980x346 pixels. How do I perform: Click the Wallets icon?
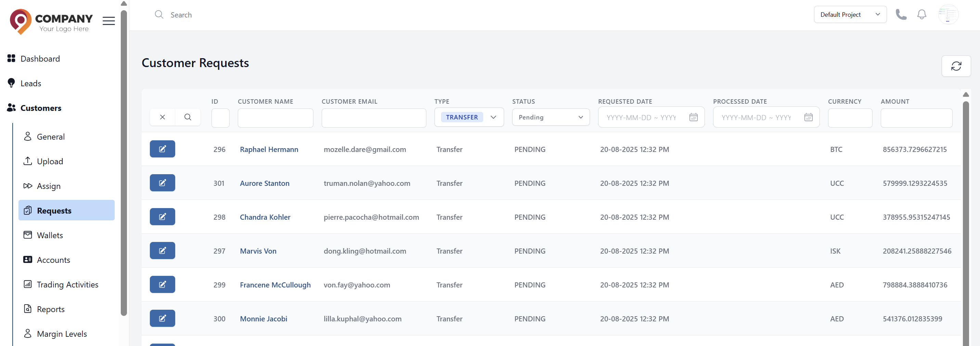[x=28, y=235]
